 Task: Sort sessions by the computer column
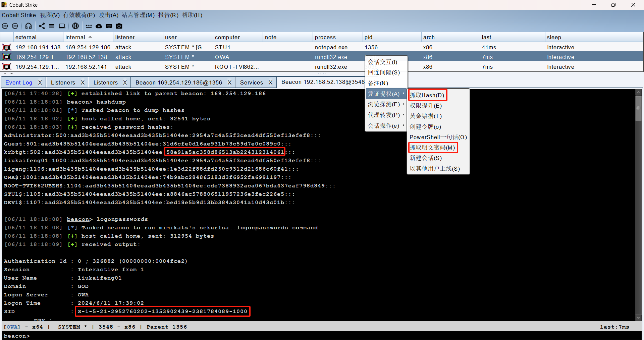coord(238,37)
